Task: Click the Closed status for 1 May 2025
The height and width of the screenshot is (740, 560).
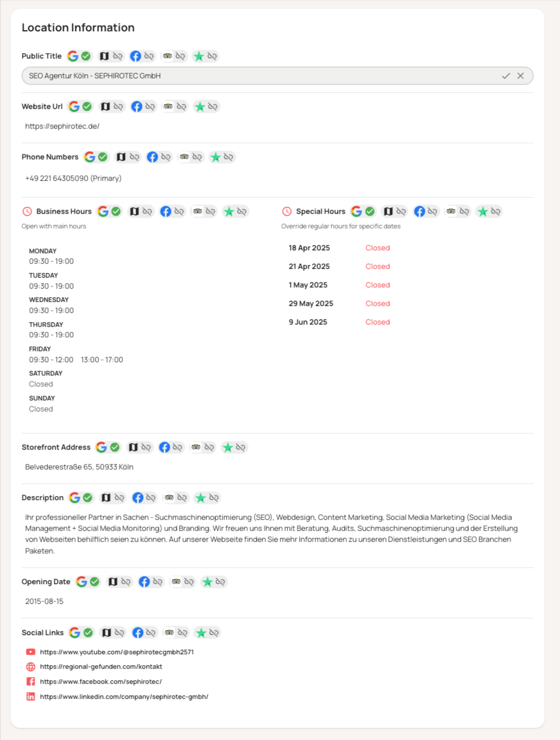Action: [x=377, y=285]
